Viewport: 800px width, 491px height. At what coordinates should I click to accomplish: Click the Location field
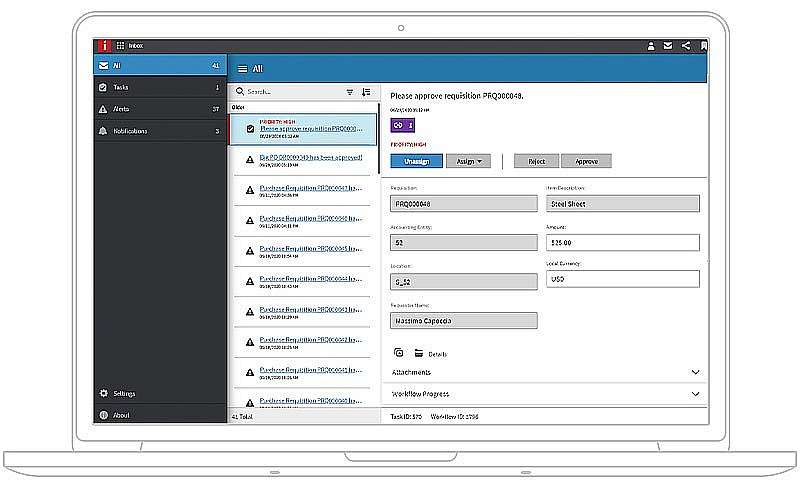click(464, 282)
